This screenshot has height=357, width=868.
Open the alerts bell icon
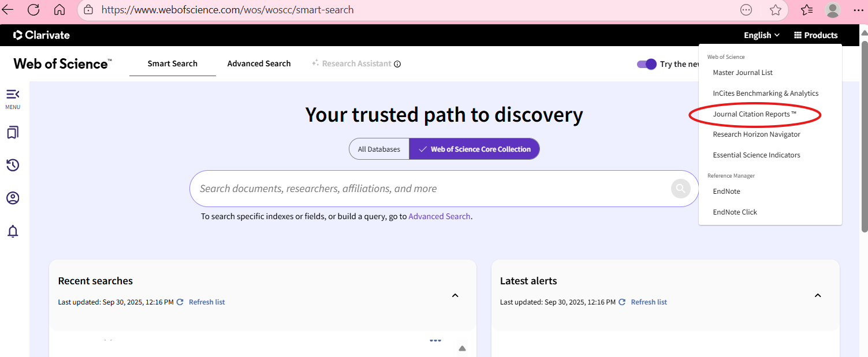(x=13, y=232)
